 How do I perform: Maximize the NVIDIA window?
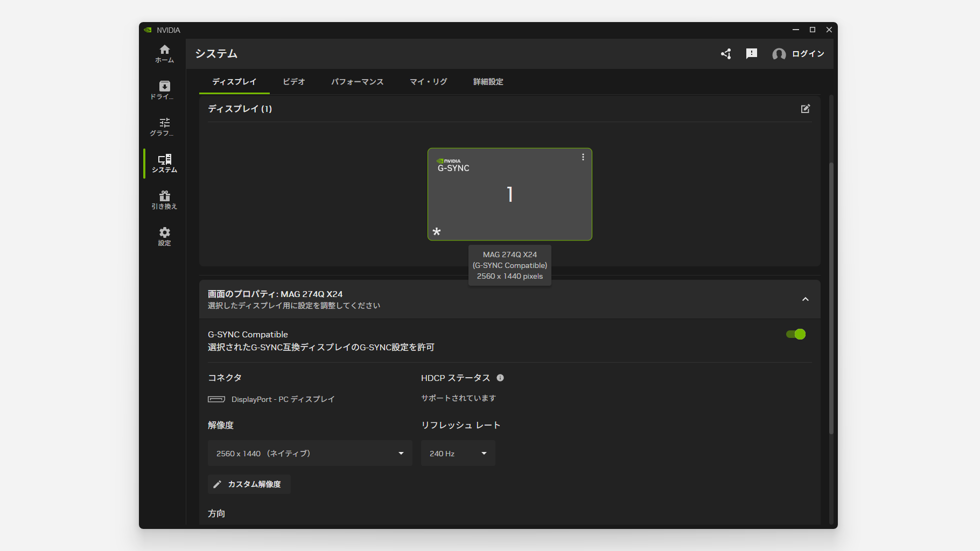[813, 30]
